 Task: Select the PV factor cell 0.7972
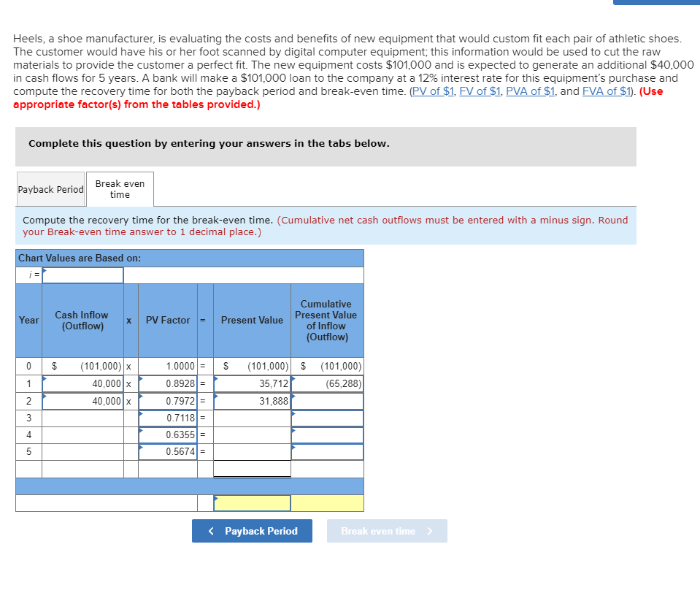click(x=168, y=401)
